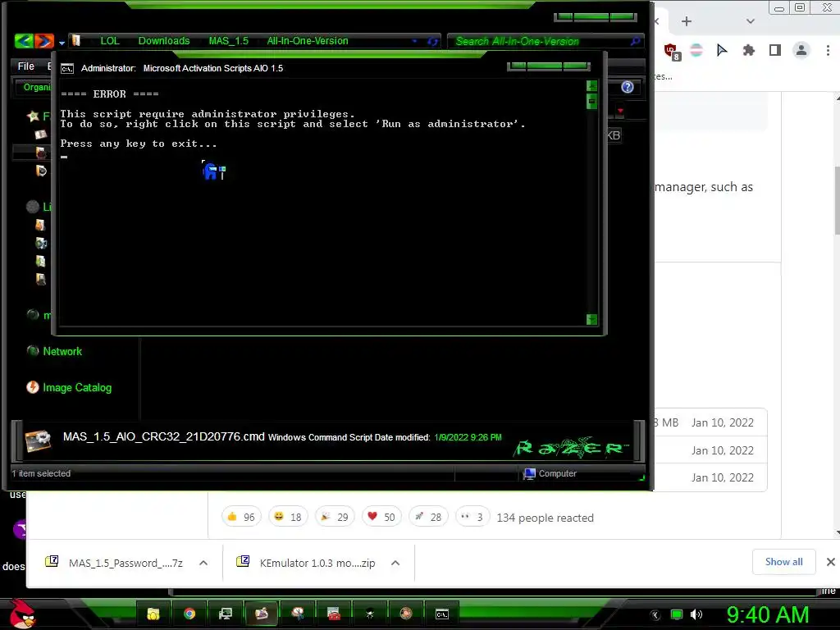Open the third library icon under Libraries
The width and height of the screenshot is (840, 630).
point(40,261)
